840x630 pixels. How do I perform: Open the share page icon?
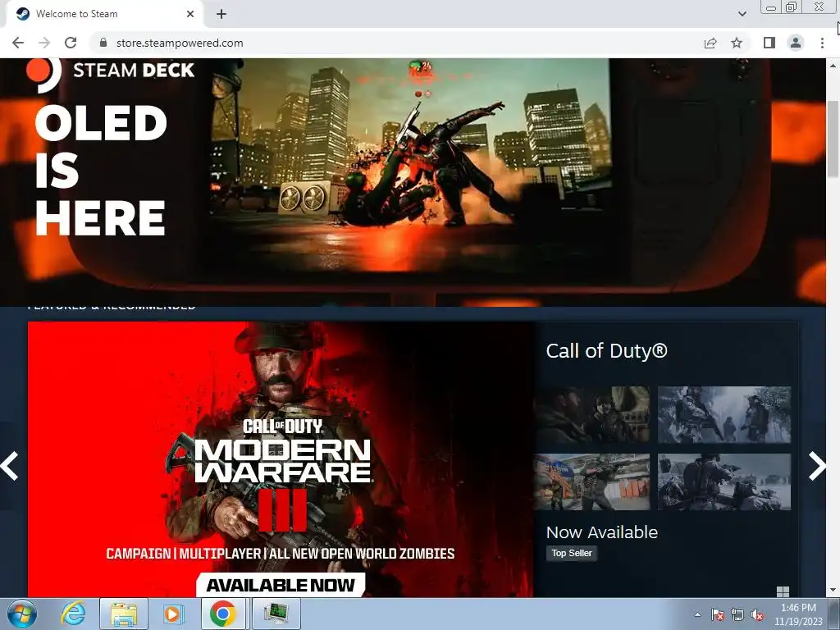point(710,43)
